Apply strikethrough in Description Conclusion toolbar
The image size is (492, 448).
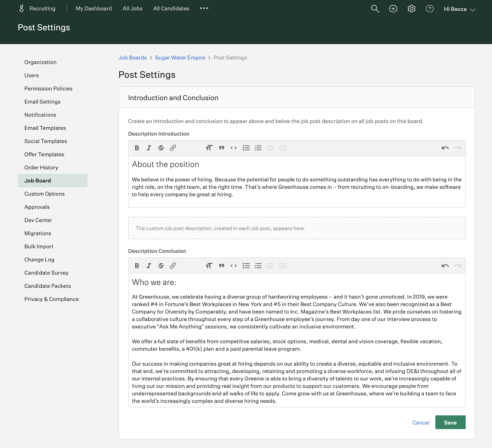pyautogui.click(x=161, y=266)
